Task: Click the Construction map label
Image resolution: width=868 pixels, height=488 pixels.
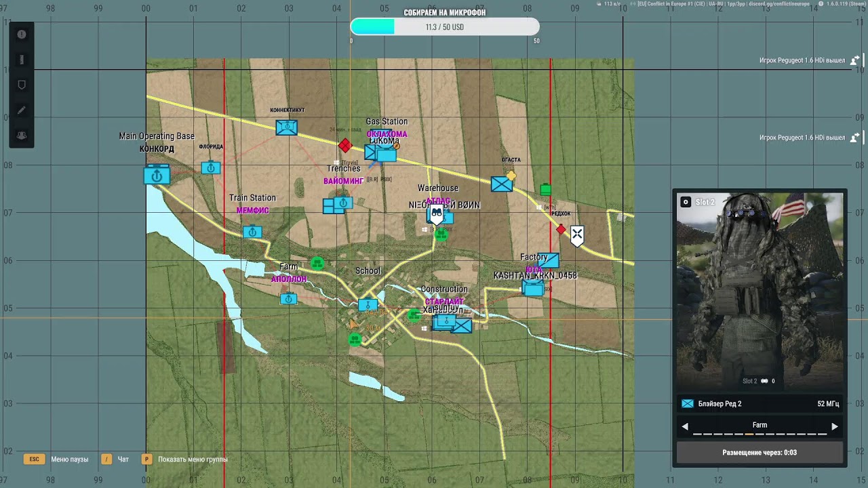Action: 444,289
